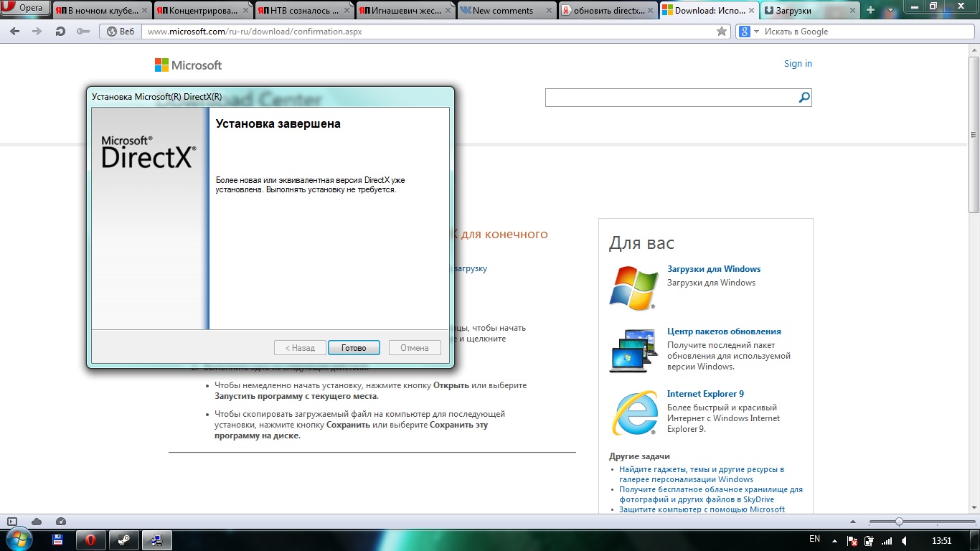980x551 pixels.
Task: Close the Загрузки tab
Action: (x=852, y=11)
